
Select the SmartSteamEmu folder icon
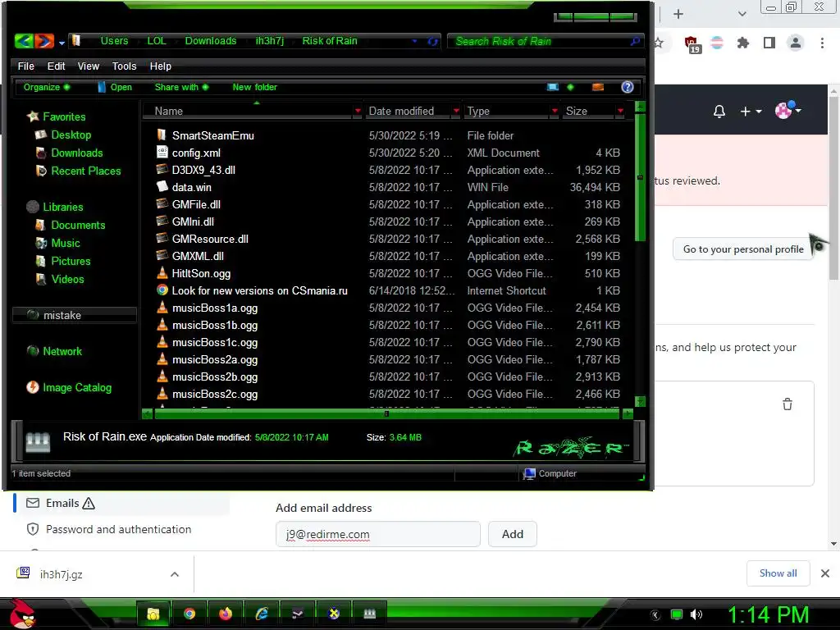[162, 135]
